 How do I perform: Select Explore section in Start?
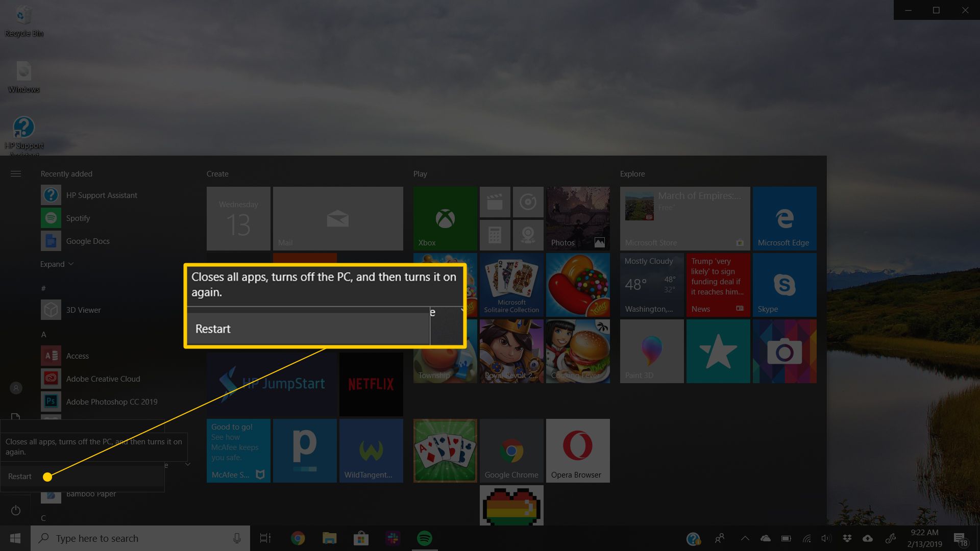pos(632,173)
